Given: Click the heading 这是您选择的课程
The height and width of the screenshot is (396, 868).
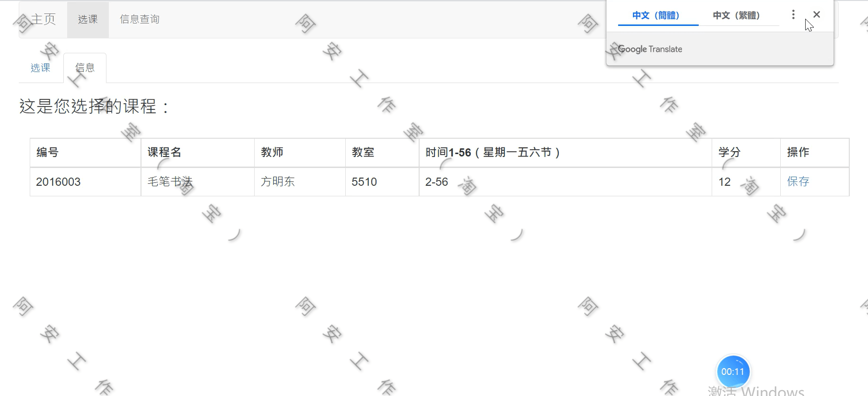Looking at the screenshot, I should [x=94, y=107].
